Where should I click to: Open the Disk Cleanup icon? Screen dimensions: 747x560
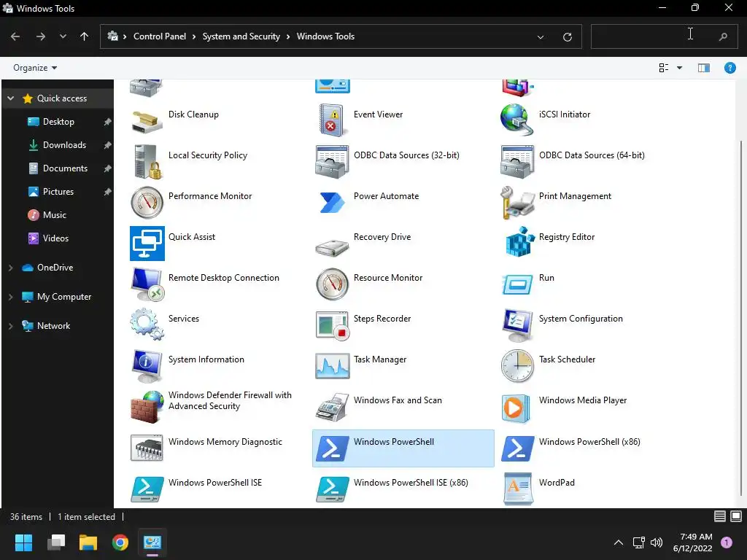coord(147,122)
